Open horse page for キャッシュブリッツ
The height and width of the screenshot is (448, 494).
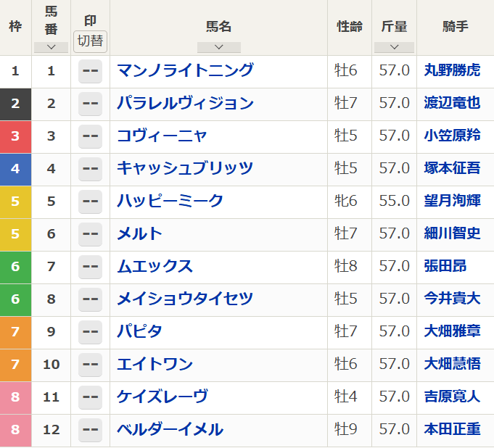tap(185, 168)
